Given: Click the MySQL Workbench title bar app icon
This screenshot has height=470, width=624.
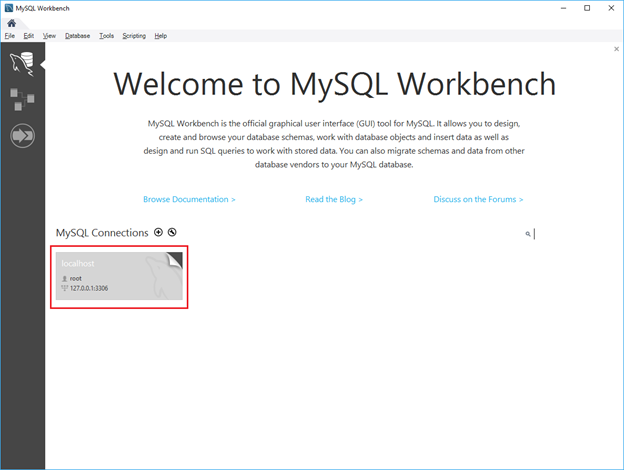Looking at the screenshot, I should coord(9,8).
